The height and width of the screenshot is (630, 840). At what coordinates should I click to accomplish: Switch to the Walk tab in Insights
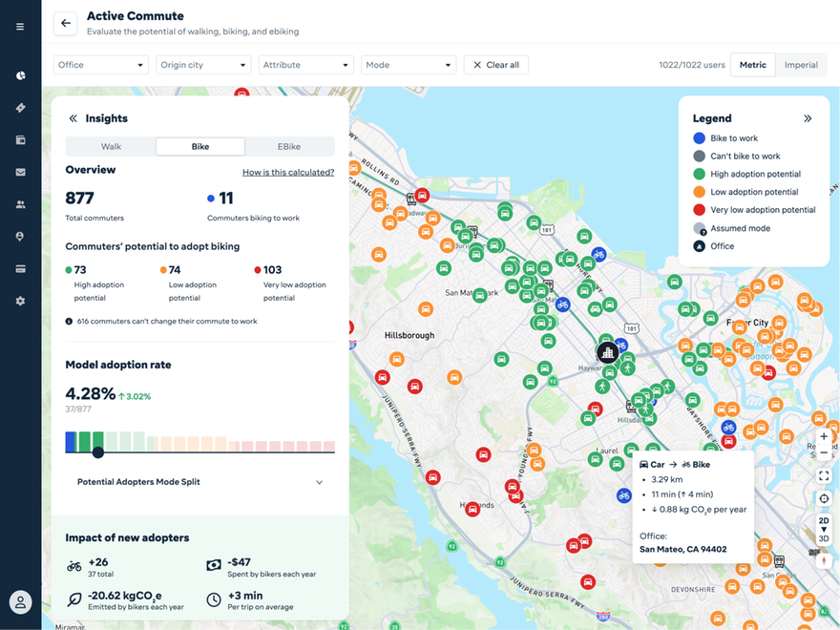pyautogui.click(x=111, y=146)
